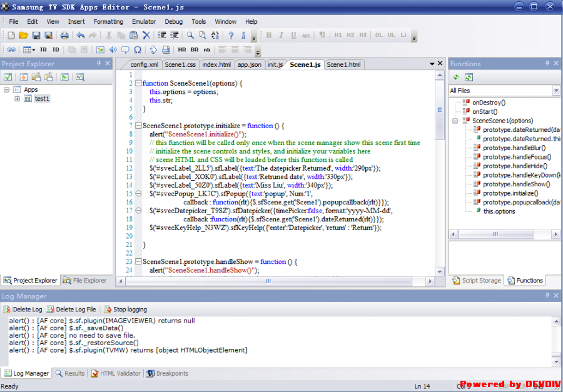Insert sound with the speaker icon
Screen dimensions: 563x392
(113, 49)
